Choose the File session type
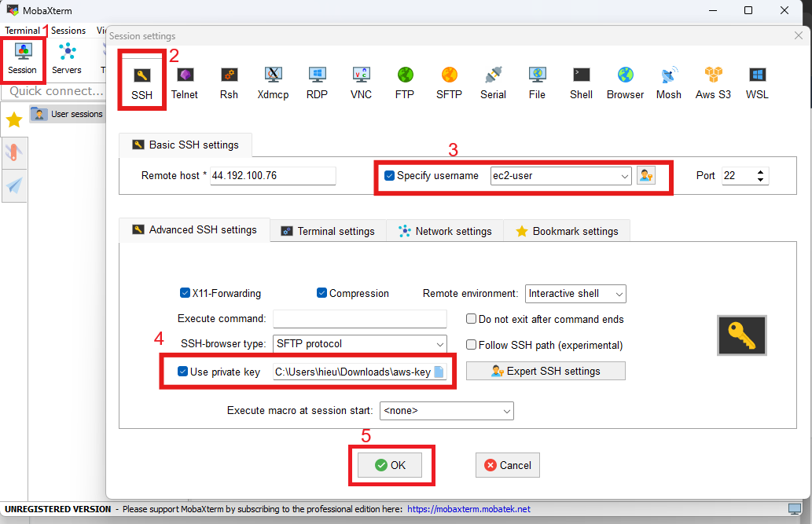 pos(537,82)
